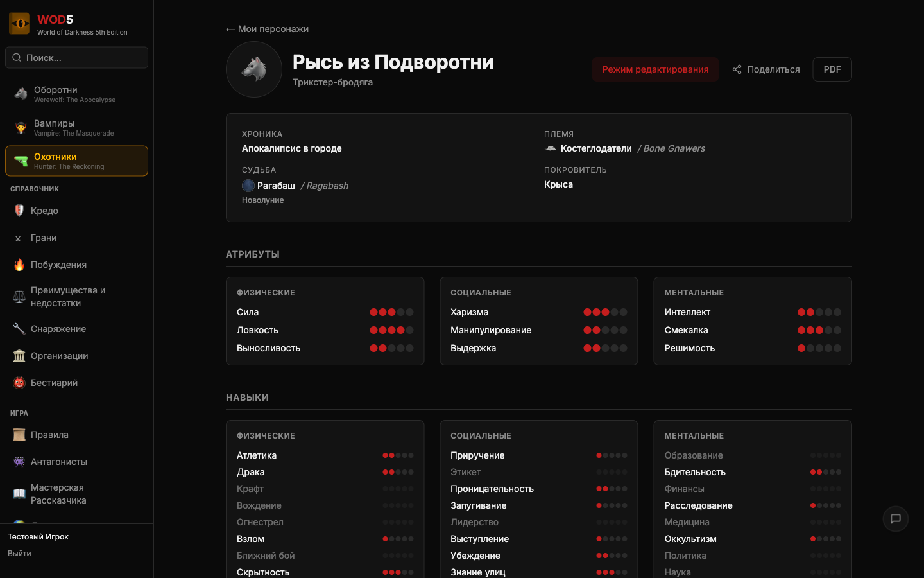This screenshot has width=924, height=578.
Task: Click the open book icon for Мастерская Рассказчика
Action: click(19, 494)
